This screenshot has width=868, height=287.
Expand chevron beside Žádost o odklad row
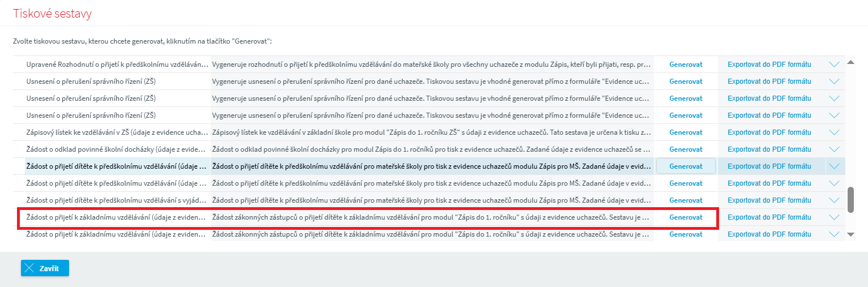834,149
